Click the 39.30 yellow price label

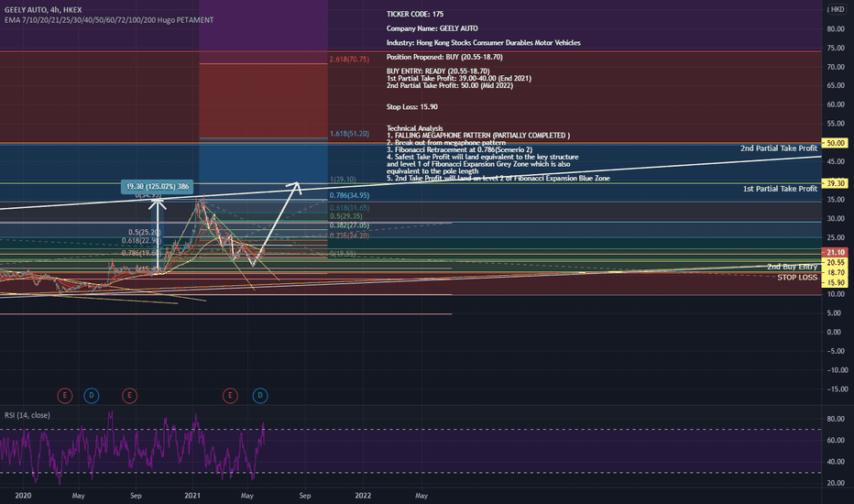click(x=835, y=183)
